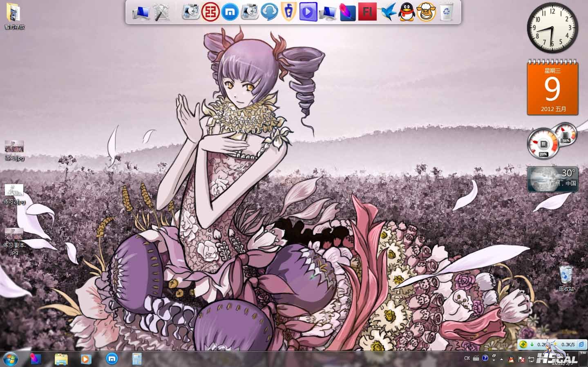The image size is (588, 367).
Task: Click the green download arrow in speed widget
Action: tap(532, 345)
